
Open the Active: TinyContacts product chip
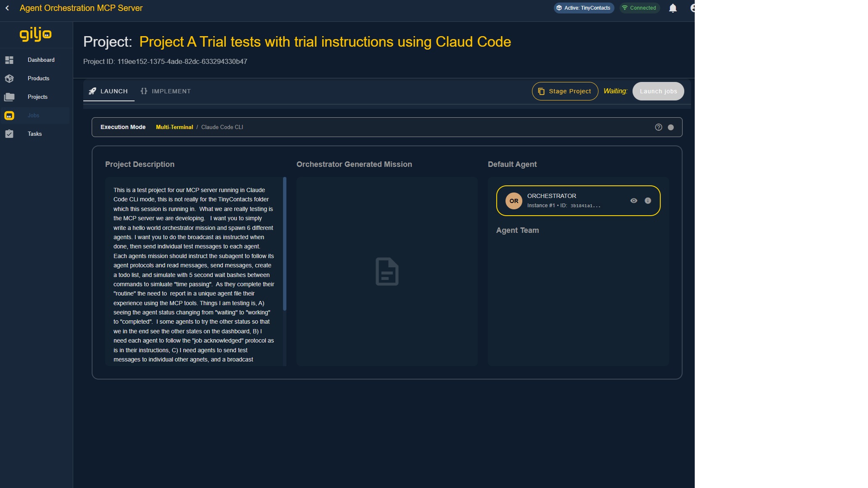click(583, 8)
